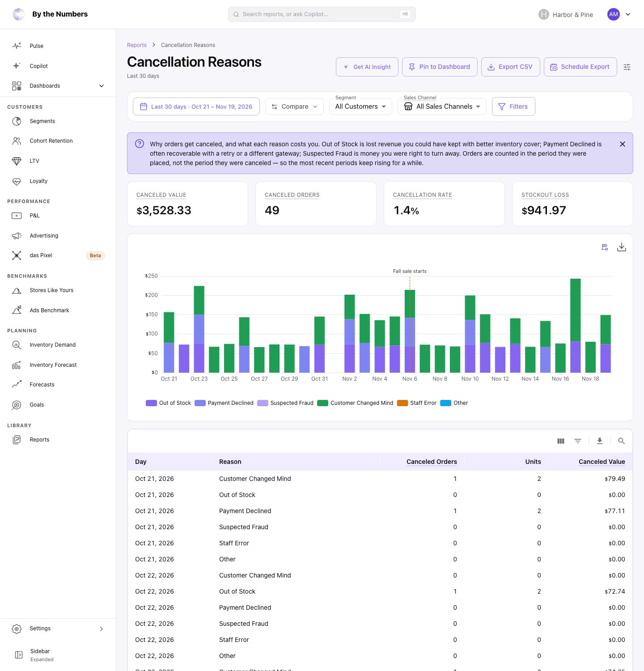Dismiss the info banner
The image size is (644, 671).
click(x=623, y=144)
